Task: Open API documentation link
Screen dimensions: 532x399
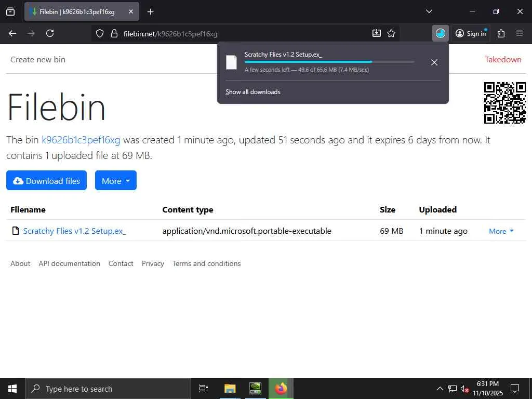Action: [69, 263]
